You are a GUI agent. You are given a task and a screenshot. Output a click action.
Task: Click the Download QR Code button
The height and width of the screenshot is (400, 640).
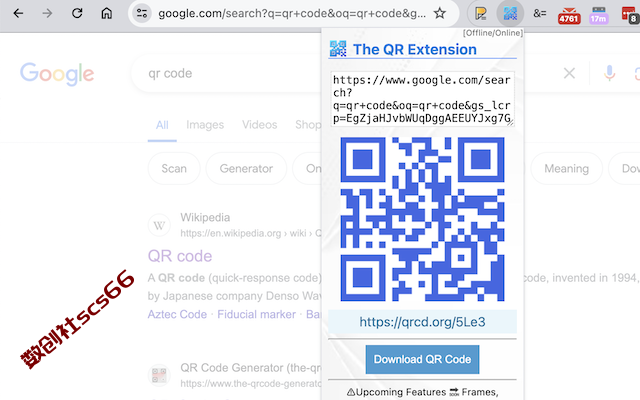click(x=422, y=360)
